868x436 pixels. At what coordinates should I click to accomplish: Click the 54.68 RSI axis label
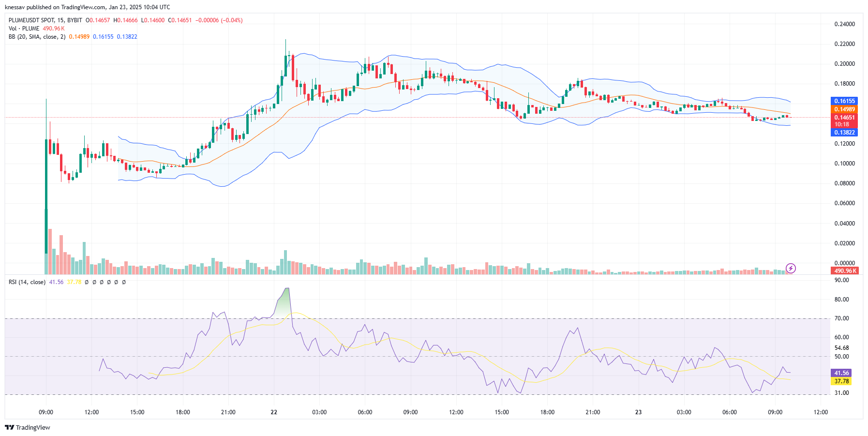click(x=842, y=348)
